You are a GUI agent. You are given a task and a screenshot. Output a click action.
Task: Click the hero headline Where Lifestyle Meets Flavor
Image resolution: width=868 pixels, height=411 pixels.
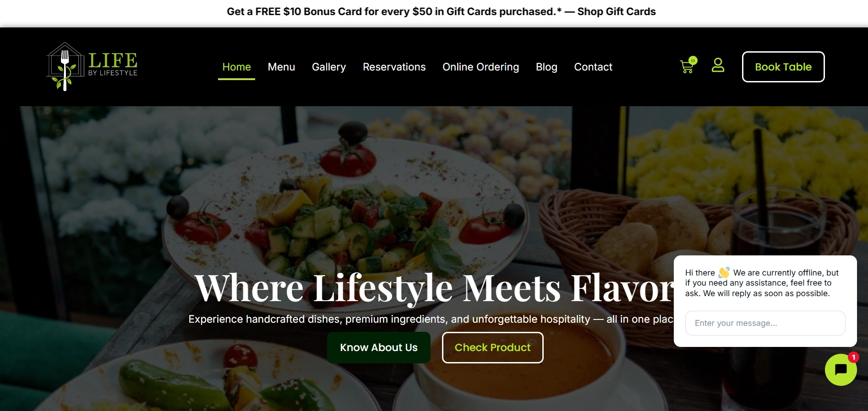click(x=434, y=287)
